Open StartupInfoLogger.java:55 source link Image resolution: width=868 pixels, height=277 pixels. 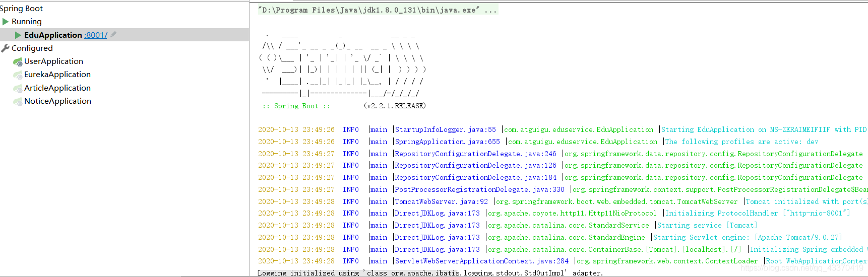pyautogui.click(x=445, y=130)
